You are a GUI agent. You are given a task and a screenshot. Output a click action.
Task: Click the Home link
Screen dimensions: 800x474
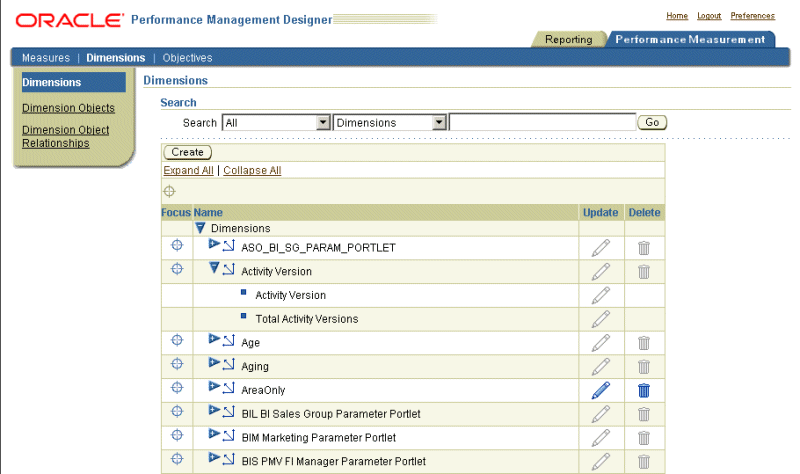[677, 16]
